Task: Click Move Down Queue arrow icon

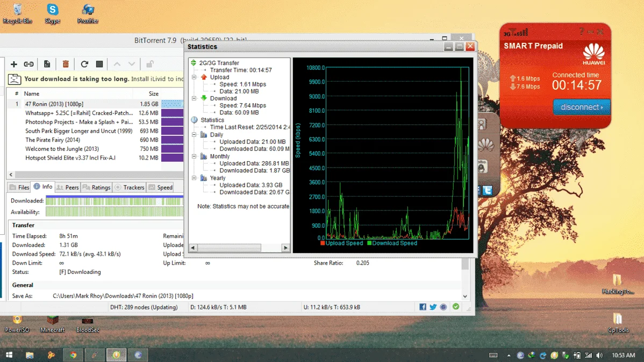Action: tap(131, 64)
